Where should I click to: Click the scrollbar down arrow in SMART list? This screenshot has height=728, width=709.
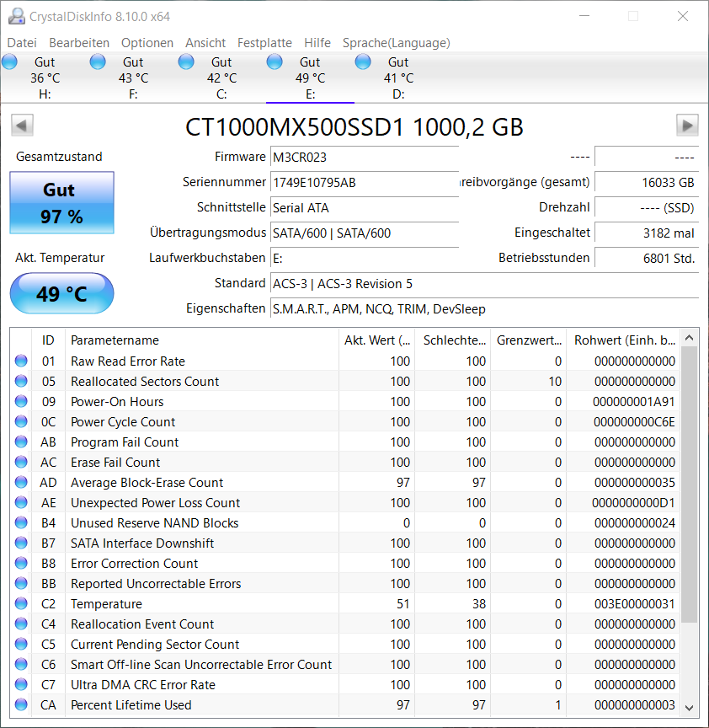[689, 708]
